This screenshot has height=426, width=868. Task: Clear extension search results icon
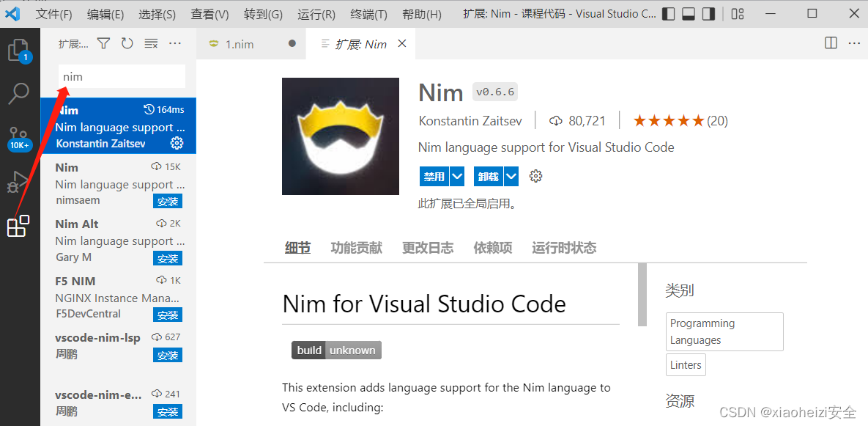151,44
